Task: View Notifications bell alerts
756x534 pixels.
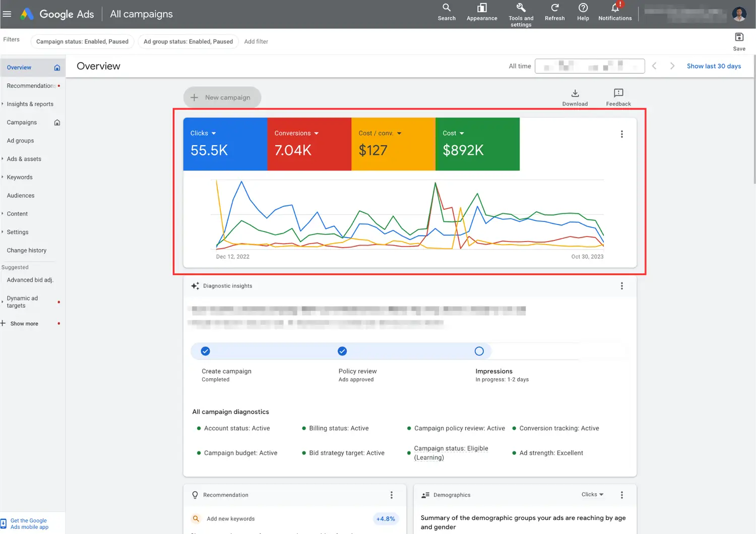Action: (615, 9)
